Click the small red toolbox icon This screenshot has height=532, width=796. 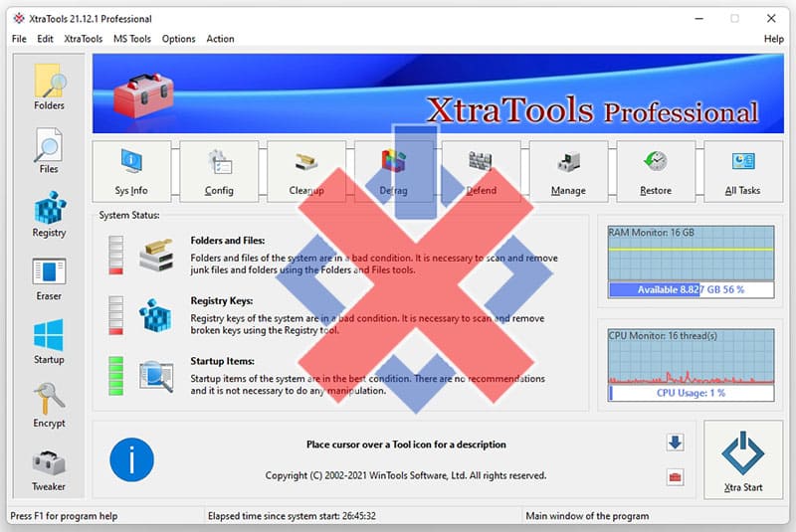point(675,476)
